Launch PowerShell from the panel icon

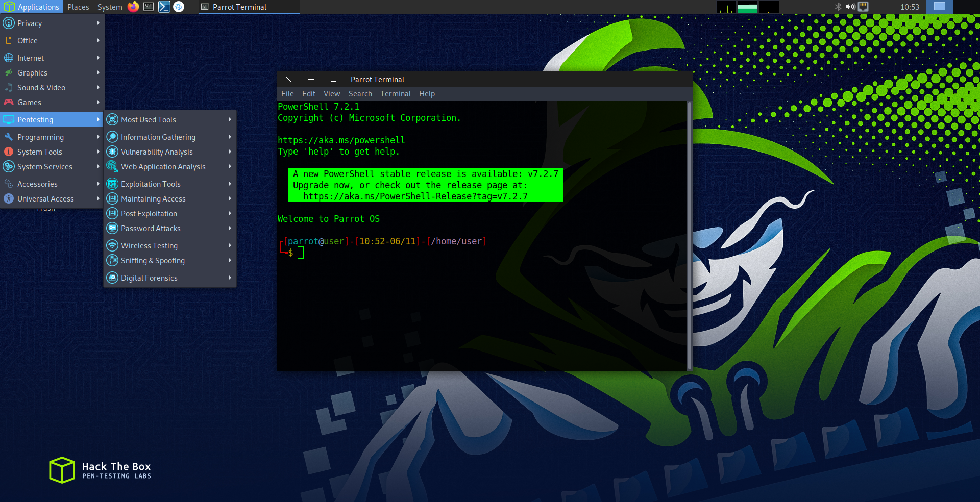164,7
